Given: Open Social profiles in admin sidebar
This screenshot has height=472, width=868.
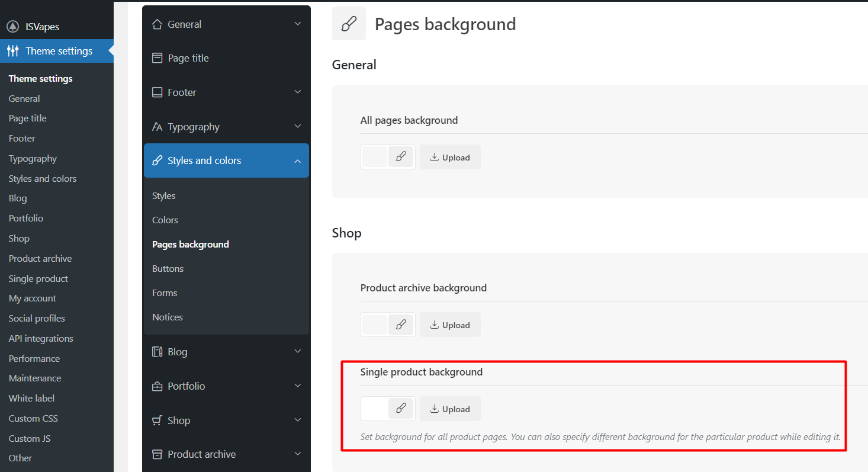Looking at the screenshot, I should tap(37, 319).
